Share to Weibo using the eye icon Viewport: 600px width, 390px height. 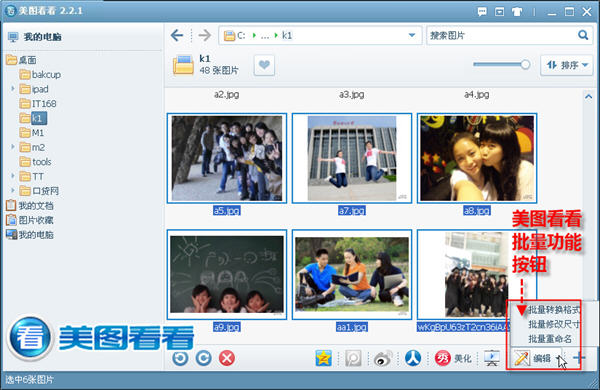(x=383, y=358)
